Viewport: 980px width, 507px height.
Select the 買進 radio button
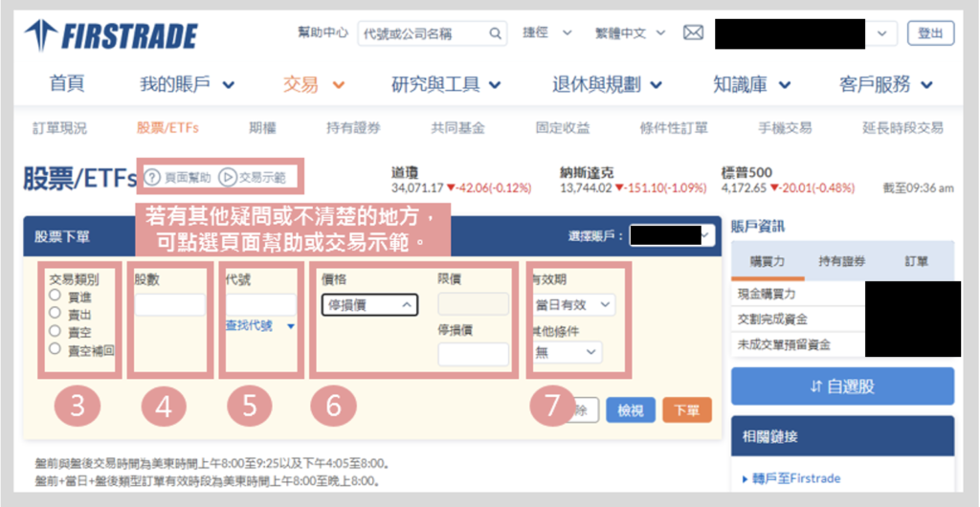pos(55,294)
